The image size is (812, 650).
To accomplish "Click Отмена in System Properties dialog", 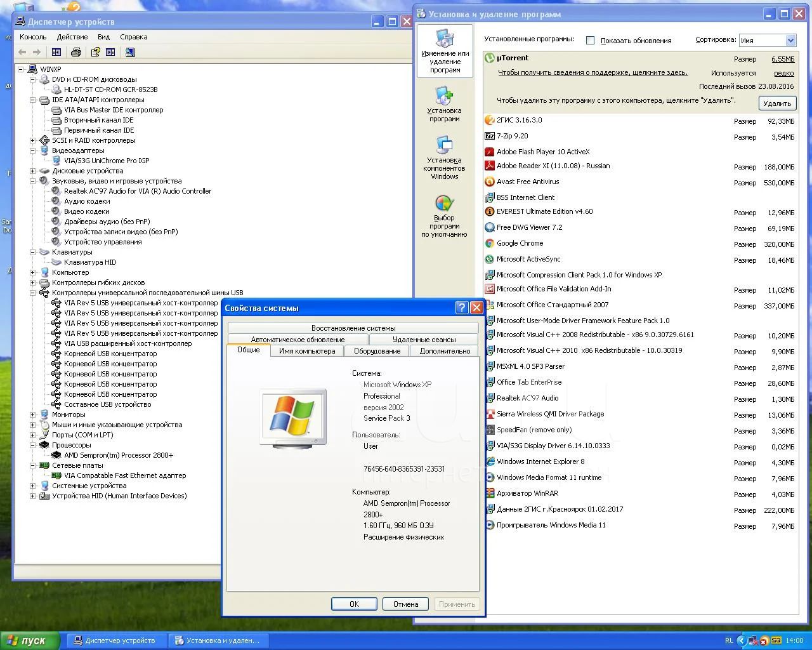I will [x=405, y=604].
